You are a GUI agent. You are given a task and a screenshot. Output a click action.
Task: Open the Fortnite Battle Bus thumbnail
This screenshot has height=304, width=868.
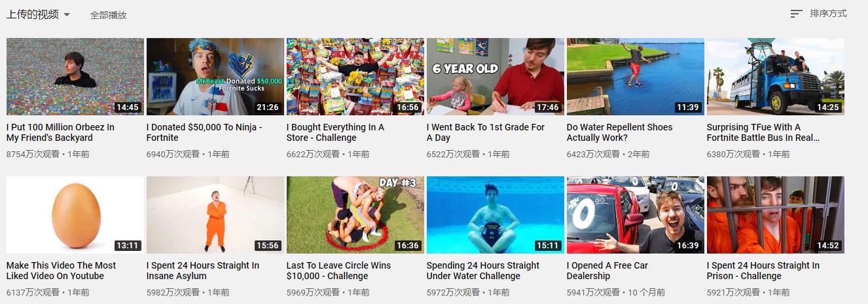pyautogui.click(x=776, y=77)
